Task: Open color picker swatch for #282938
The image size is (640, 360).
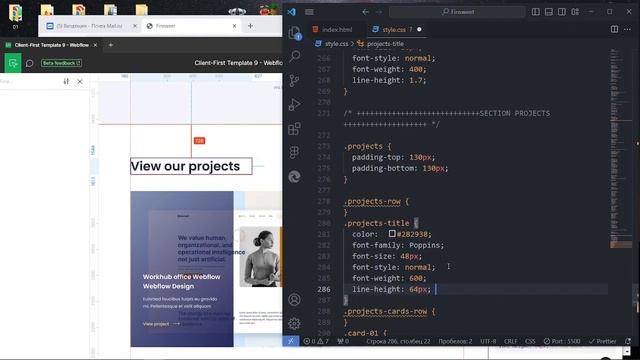Action: pos(392,233)
